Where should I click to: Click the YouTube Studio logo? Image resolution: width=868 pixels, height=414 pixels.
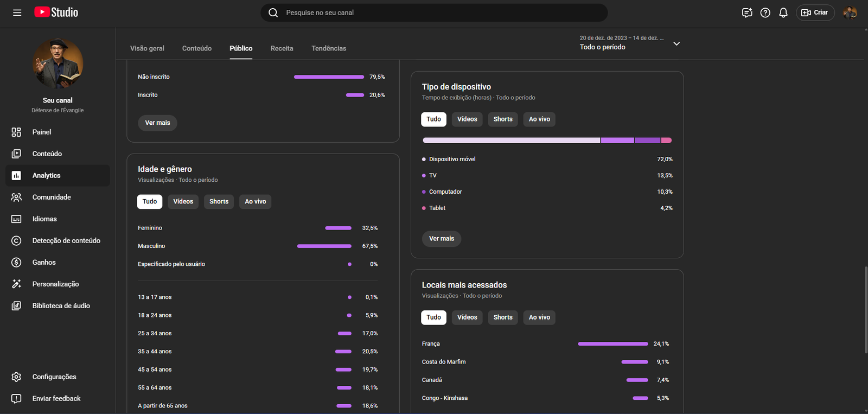coord(56,12)
